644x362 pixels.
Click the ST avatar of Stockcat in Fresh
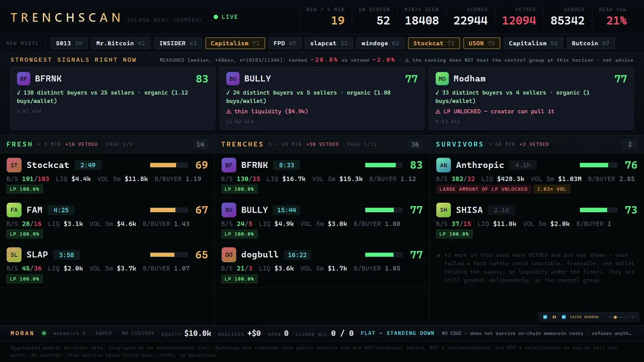[14, 165]
